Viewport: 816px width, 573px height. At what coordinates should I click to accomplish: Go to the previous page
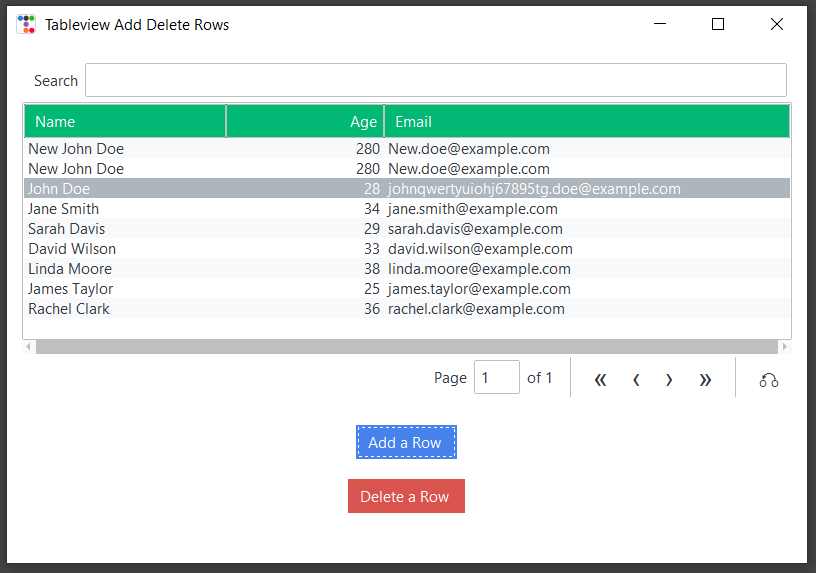(x=636, y=380)
